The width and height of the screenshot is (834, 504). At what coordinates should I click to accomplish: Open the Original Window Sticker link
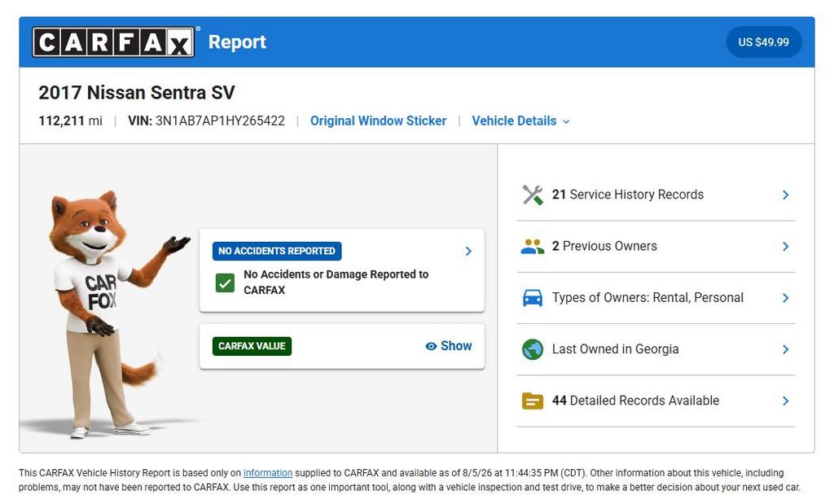point(378,121)
